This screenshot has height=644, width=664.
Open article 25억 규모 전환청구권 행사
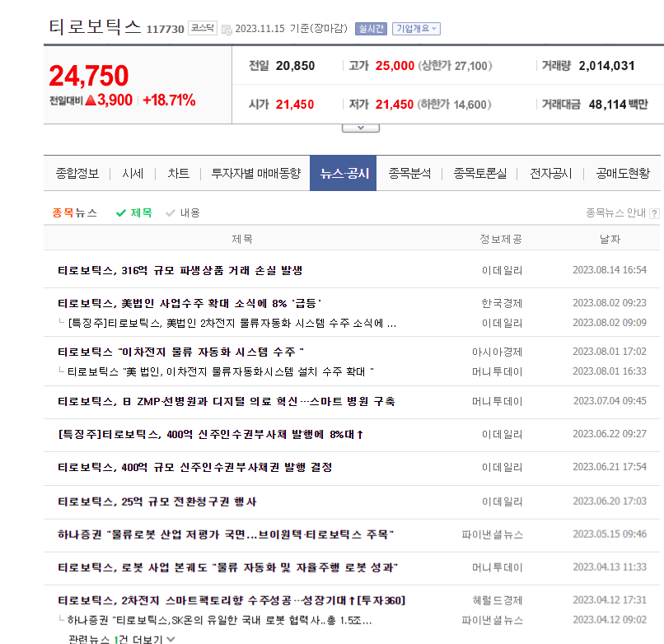click(157, 502)
